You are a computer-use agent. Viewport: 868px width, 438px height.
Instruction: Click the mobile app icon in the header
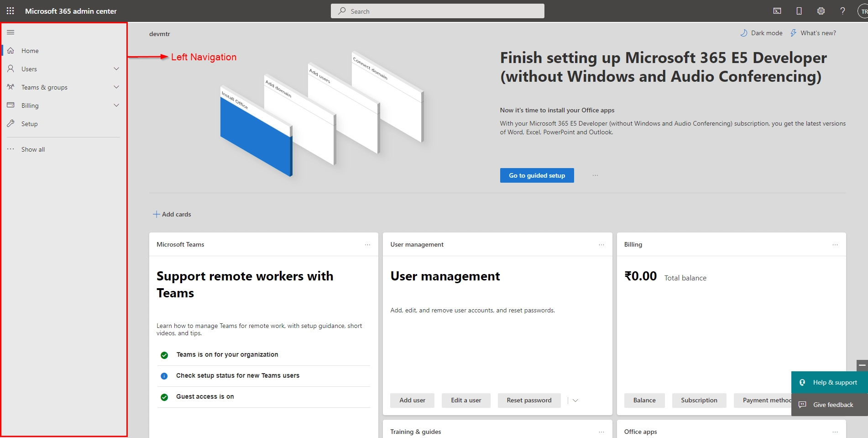click(799, 11)
